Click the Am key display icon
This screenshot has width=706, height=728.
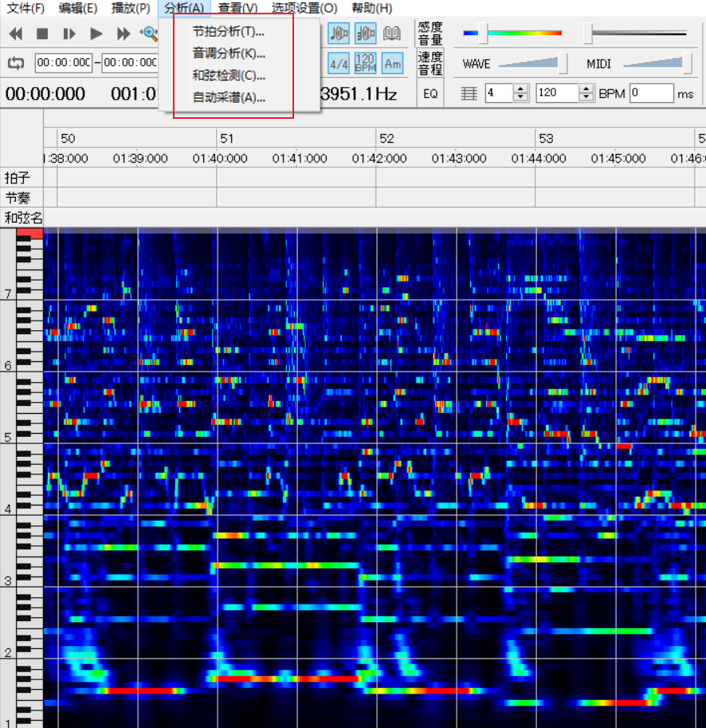click(392, 63)
